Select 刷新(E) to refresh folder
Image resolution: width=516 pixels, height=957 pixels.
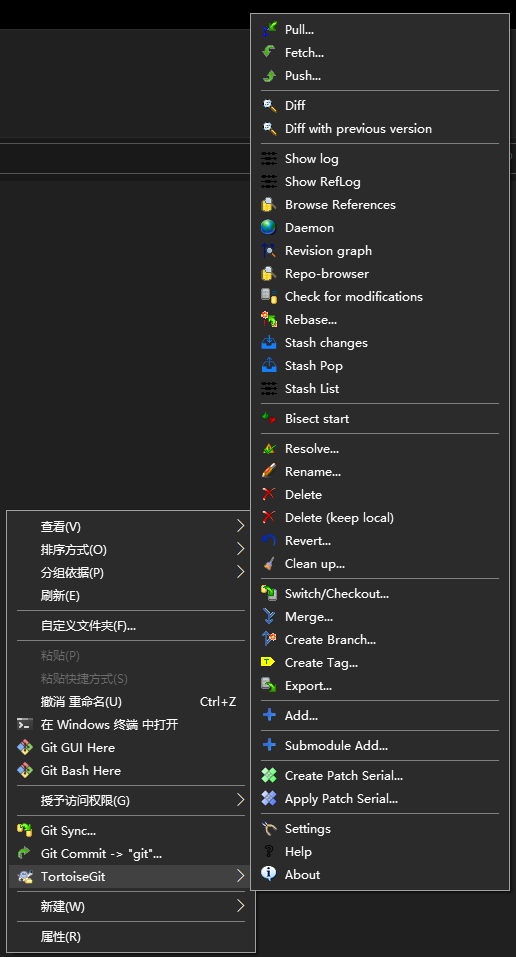coord(131,596)
